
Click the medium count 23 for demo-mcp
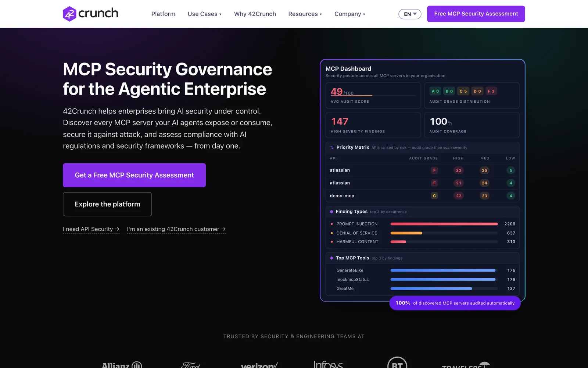pos(485,196)
